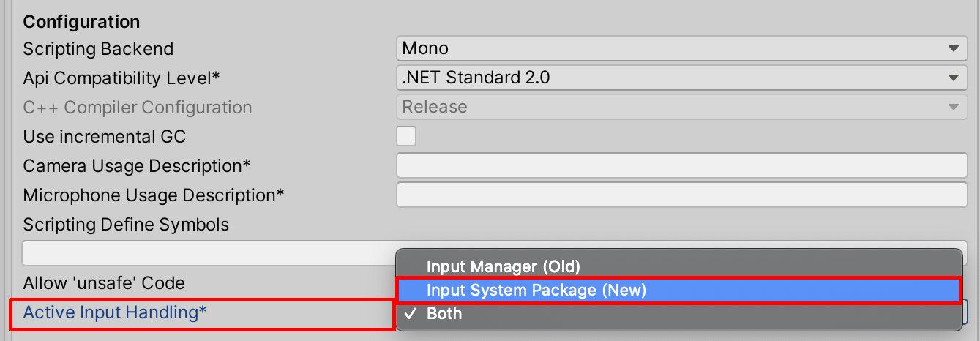Click the Api Compatibility Level arrow icon
This screenshot has width=980, height=341.
coord(952,78)
